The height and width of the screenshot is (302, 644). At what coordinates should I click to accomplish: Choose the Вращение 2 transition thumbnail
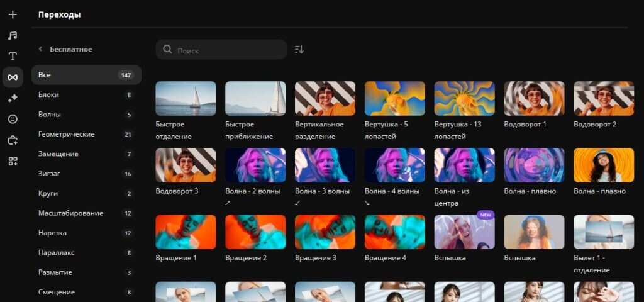(x=255, y=232)
